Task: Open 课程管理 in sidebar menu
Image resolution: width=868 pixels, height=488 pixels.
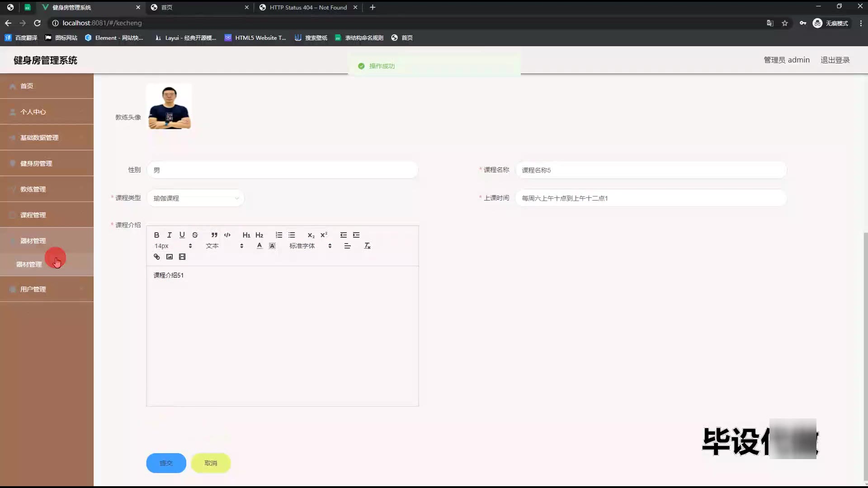Action: tap(33, 215)
